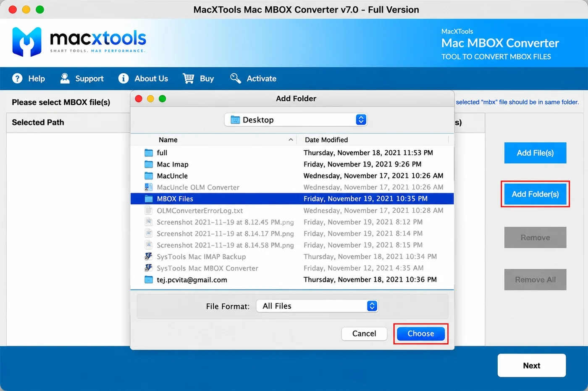Click the SysTools Mac IMAP Backup name

pyautogui.click(x=201, y=257)
